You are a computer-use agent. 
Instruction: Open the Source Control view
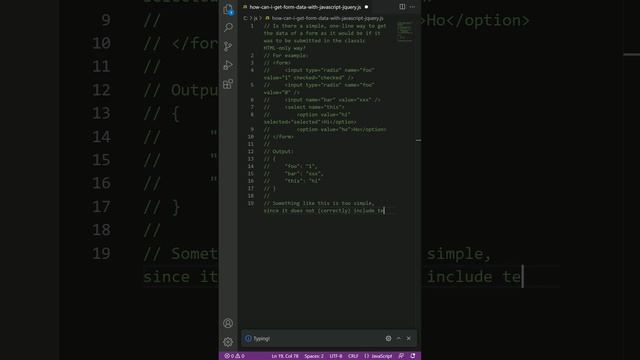(228, 46)
